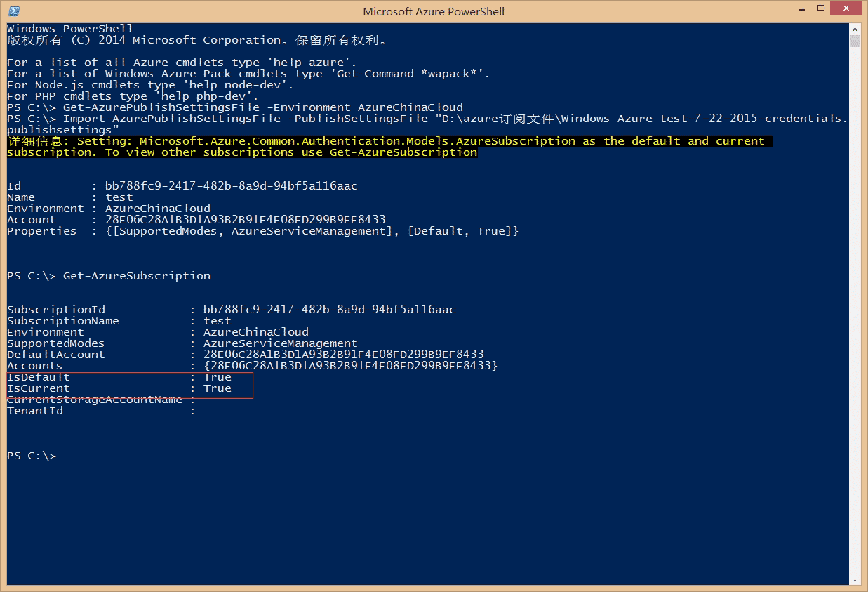This screenshot has width=868, height=592.
Task: Click the vertical scrollbar thumb
Action: (x=854, y=41)
